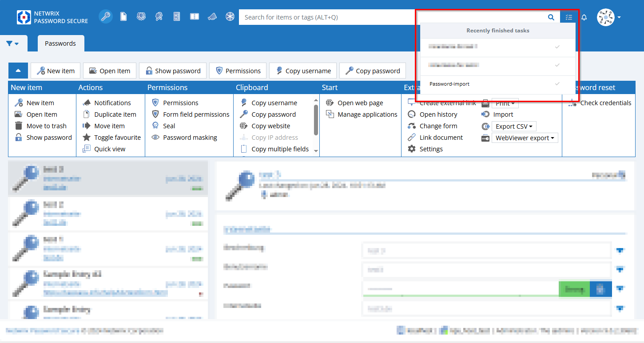Choose Move item in Actions group
Viewport: 644px width, 343px height.
click(x=104, y=126)
